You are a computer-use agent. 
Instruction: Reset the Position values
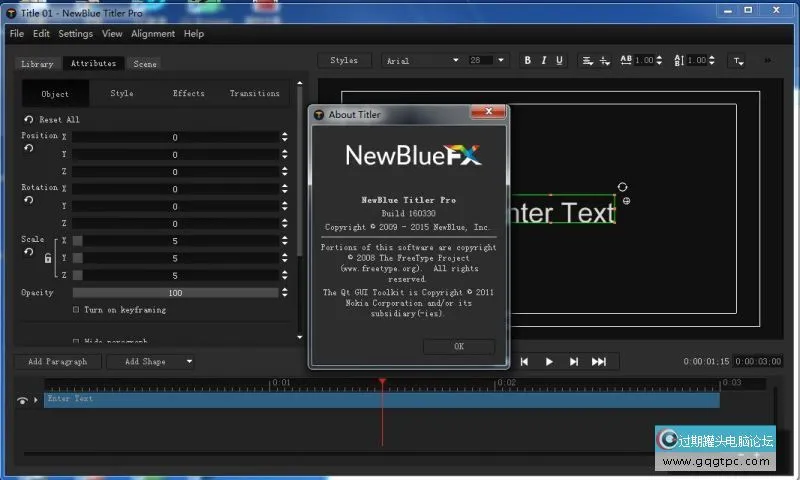[x=29, y=148]
